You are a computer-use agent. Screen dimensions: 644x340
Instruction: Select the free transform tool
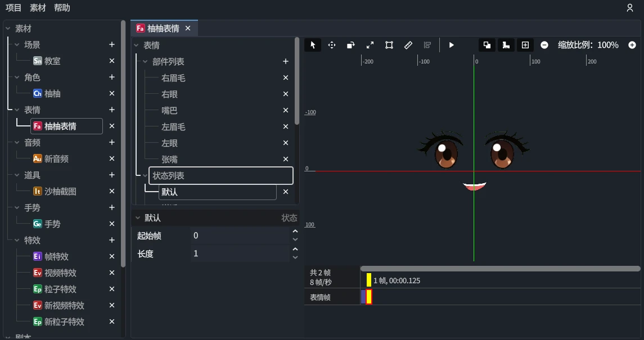389,45
